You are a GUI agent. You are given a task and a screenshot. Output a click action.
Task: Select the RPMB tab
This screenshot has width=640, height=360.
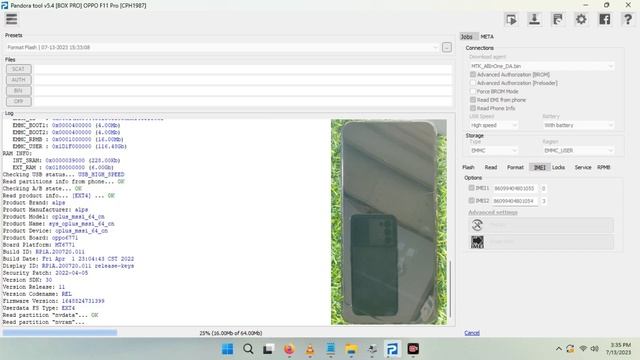coord(603,167)
